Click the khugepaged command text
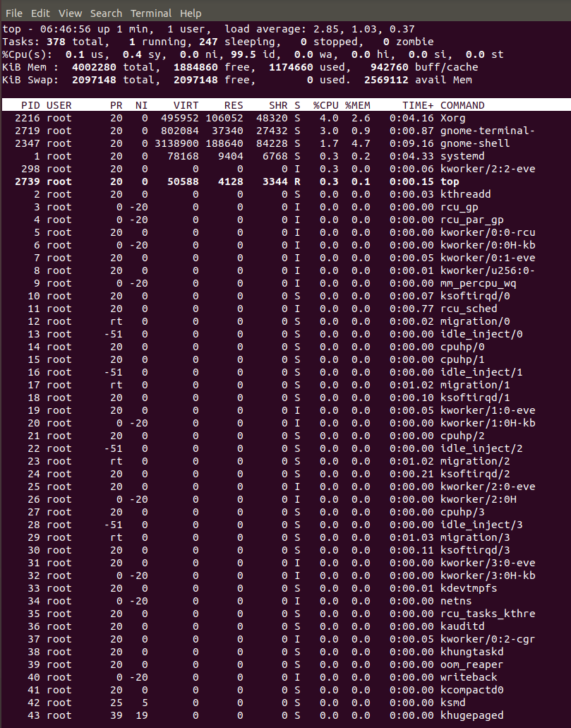This screenshot has height=728, width=571. point(472,715)
